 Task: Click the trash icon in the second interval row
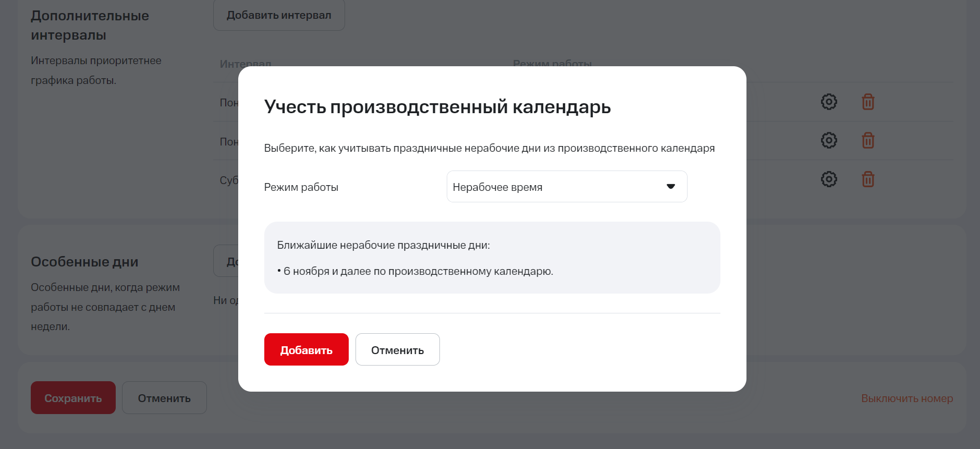click(868, 140)
